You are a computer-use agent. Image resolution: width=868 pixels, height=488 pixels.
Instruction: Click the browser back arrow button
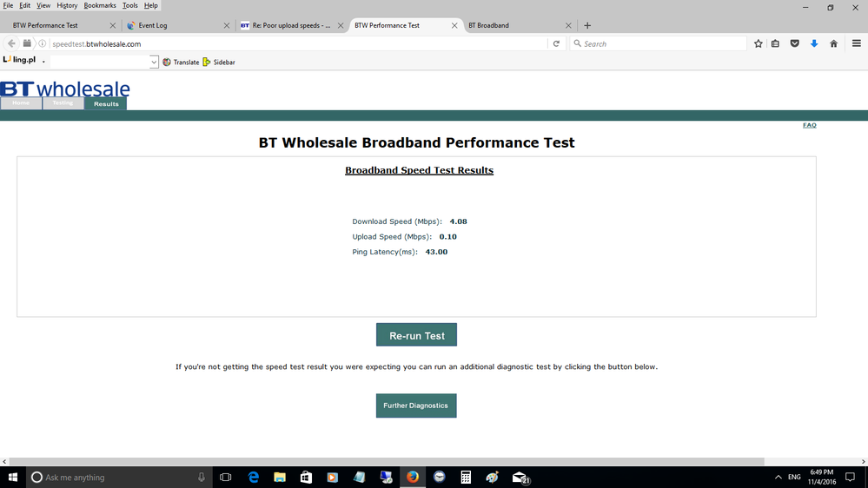11,43
